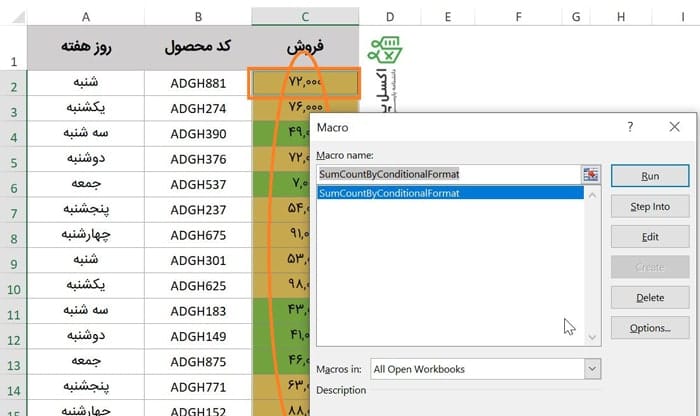Click the 'سه شنبه' cell in row 4
Viewport: 700px width, 416px height.
pyautogui.click(x=86, y=134)
